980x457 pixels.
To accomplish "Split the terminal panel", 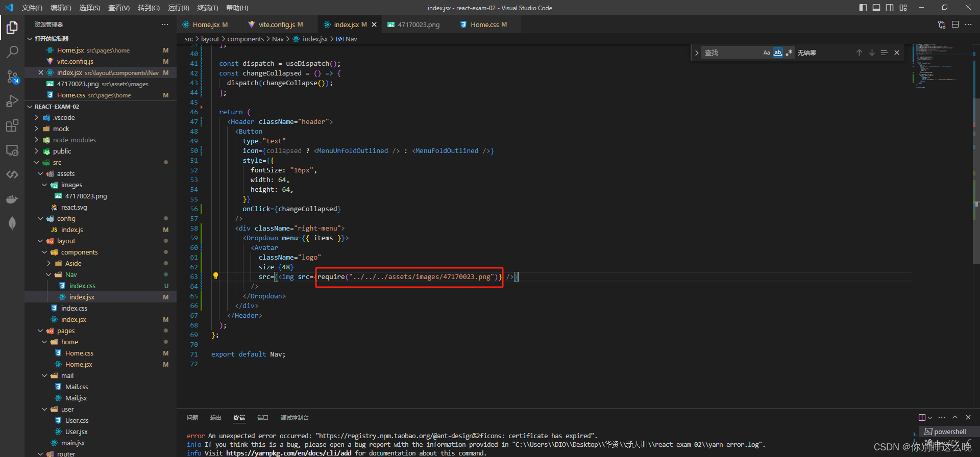I will point(922,417).
